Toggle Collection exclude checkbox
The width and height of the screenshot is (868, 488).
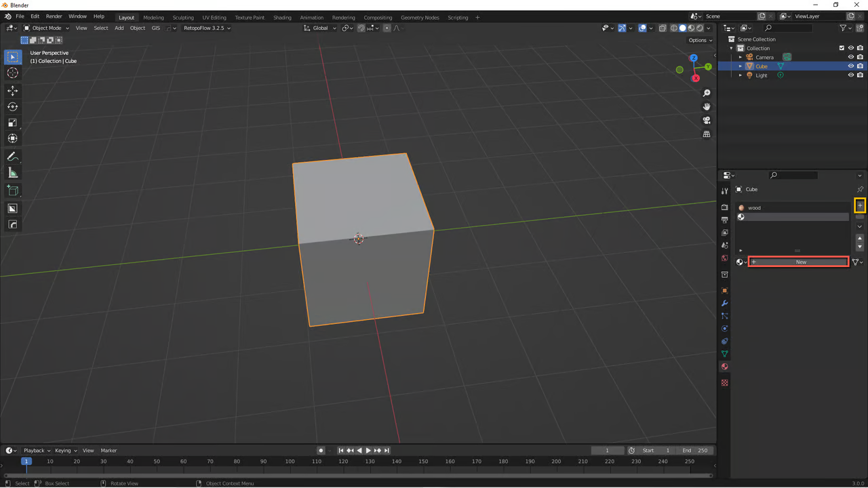[x=842, y=48]
